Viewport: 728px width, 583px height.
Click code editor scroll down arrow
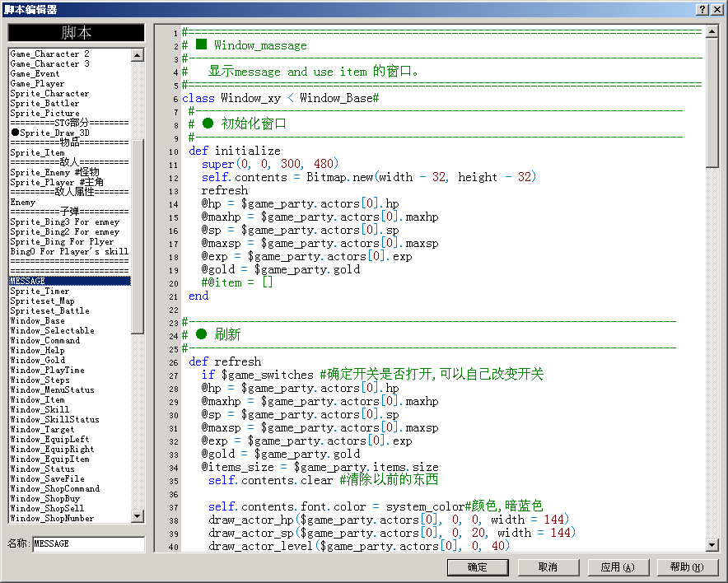(x=712, y=544)
